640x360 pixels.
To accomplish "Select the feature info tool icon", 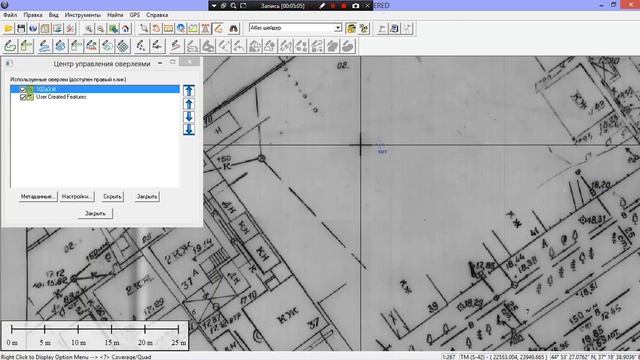I will [x=180, y=28].
